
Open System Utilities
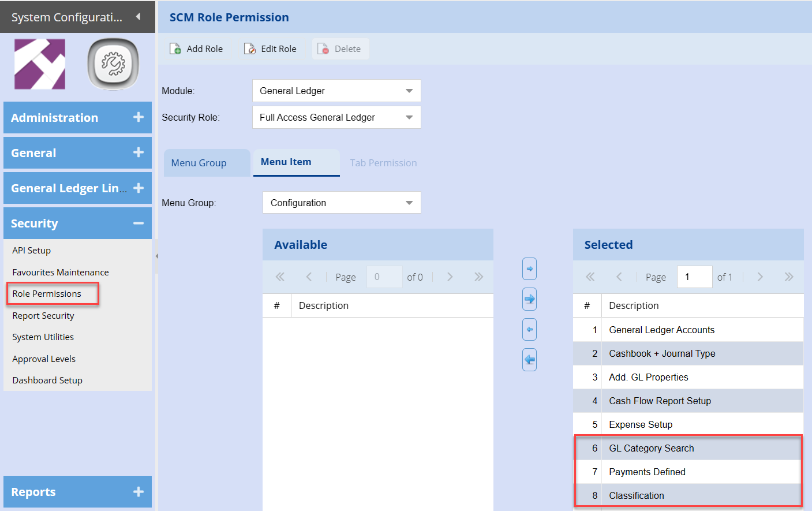tap(43, 337)
